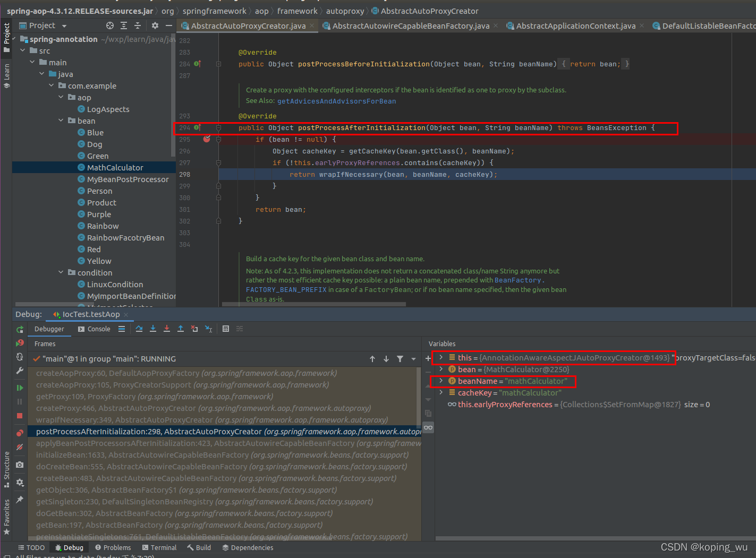Click Step Out in debugger toolbar
756x558 pixels.
tap(181, 329)
